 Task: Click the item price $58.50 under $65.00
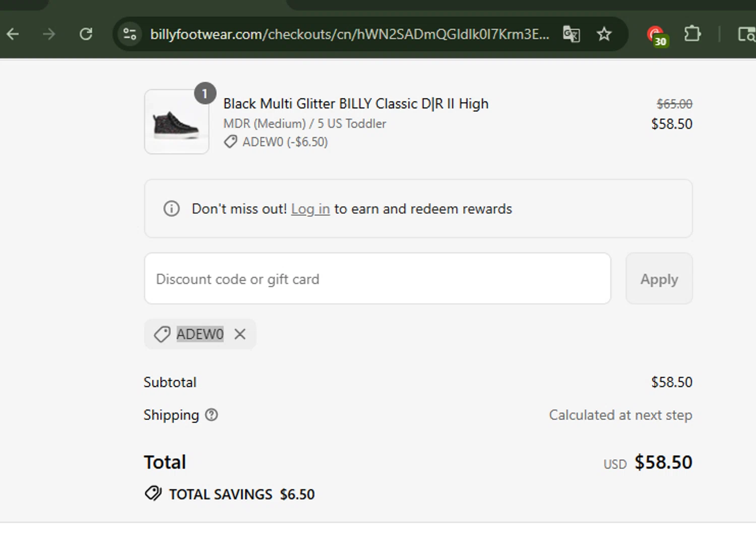pos(671,124)
